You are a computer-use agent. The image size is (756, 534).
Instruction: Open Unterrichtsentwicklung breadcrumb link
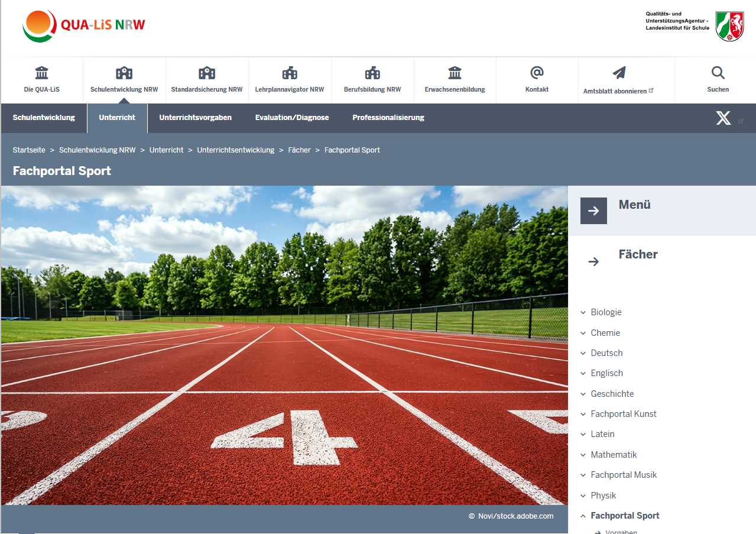[236, 150]
